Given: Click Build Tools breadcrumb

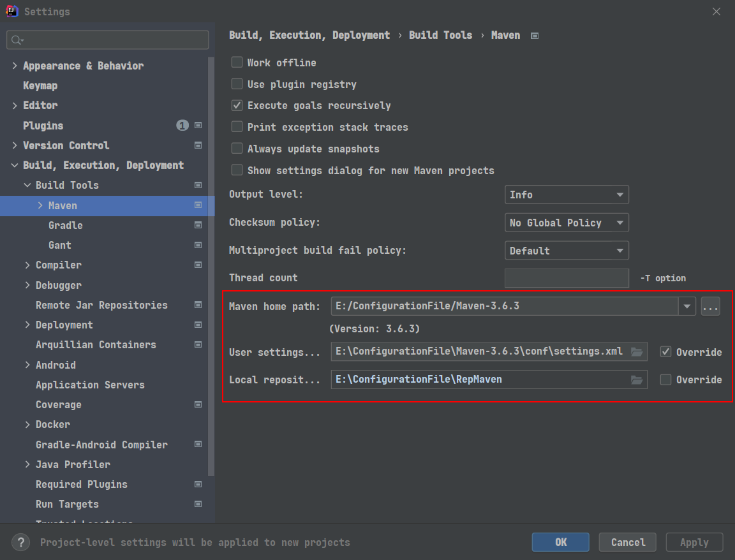Looking at the screenshot, I should (x=441, y=35).
